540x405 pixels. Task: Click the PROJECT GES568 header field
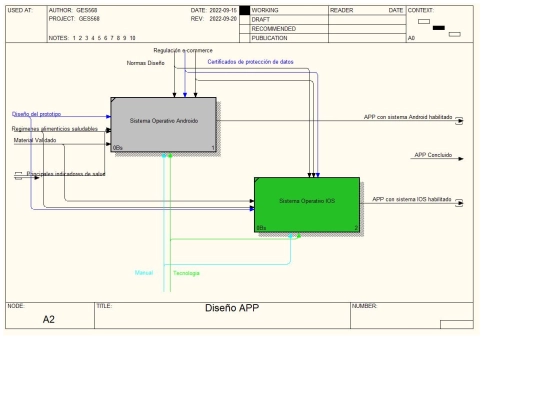[x=74, y=19]
